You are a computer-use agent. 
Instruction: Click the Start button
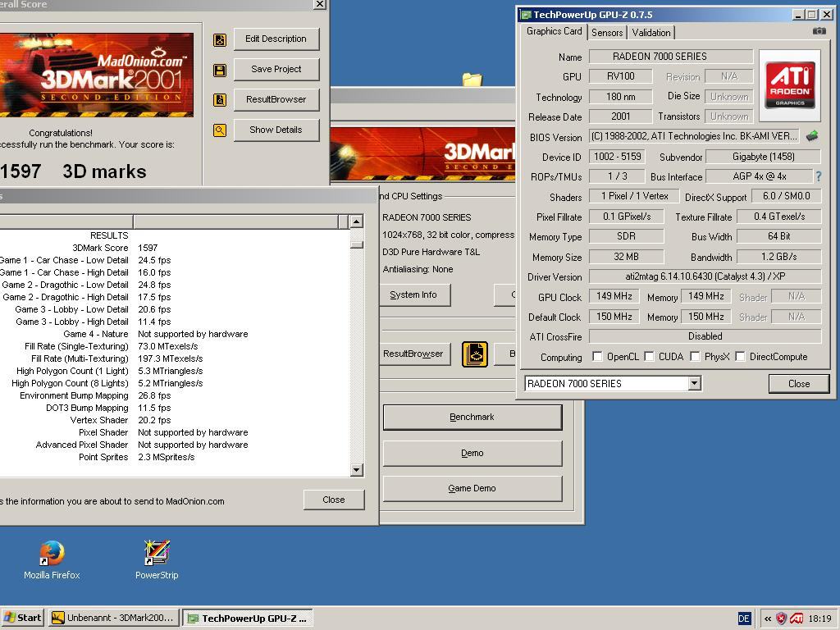(22, 619)
